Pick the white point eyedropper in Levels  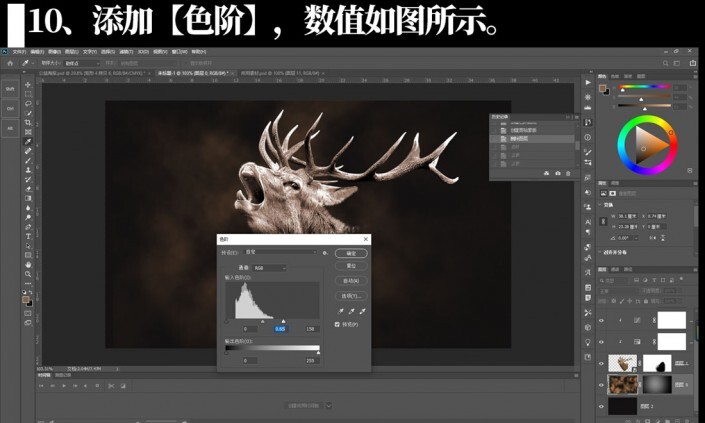pos(362,311)
